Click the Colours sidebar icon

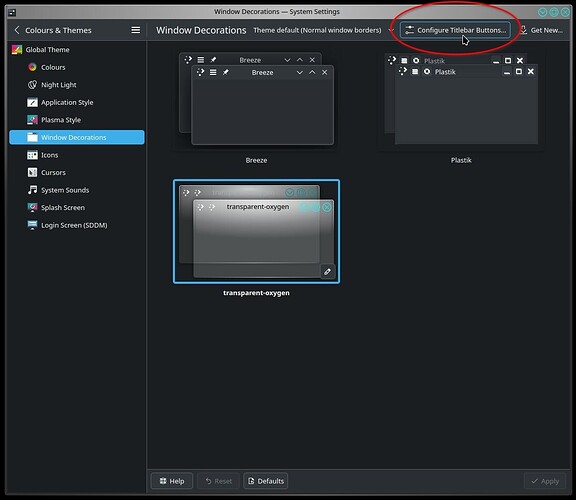point(32,67)
